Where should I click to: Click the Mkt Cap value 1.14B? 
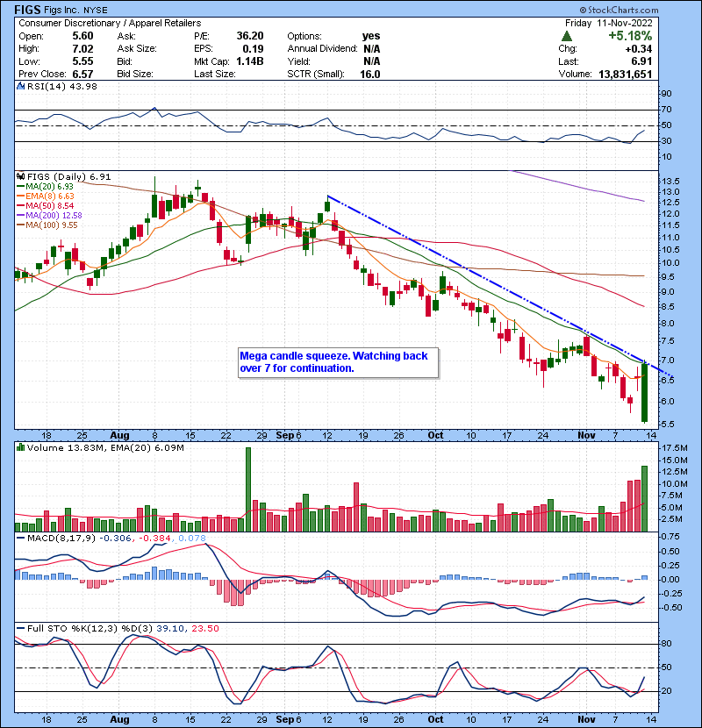coord(250,61)
